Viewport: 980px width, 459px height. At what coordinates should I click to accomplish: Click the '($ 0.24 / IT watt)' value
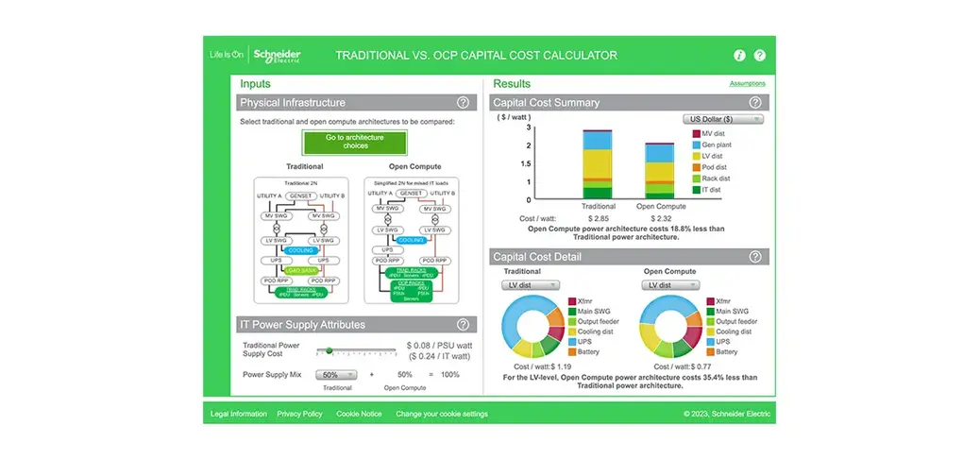(439, 356)
